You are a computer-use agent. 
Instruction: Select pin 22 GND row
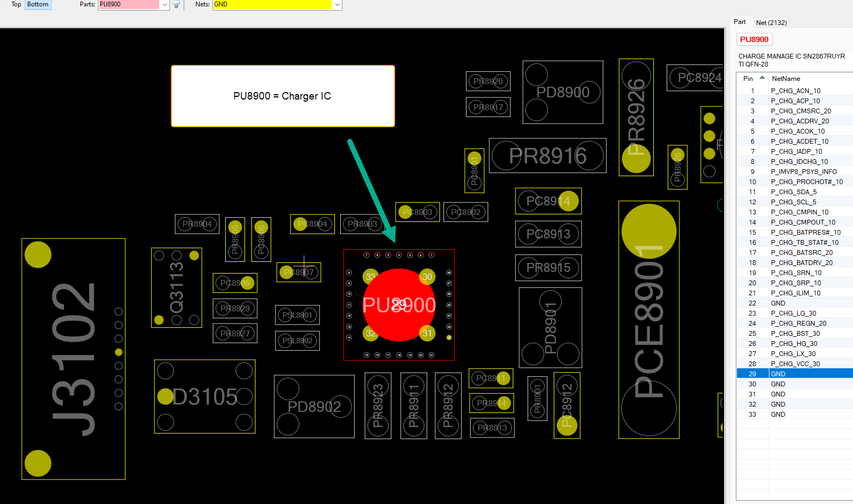[794, 303]
